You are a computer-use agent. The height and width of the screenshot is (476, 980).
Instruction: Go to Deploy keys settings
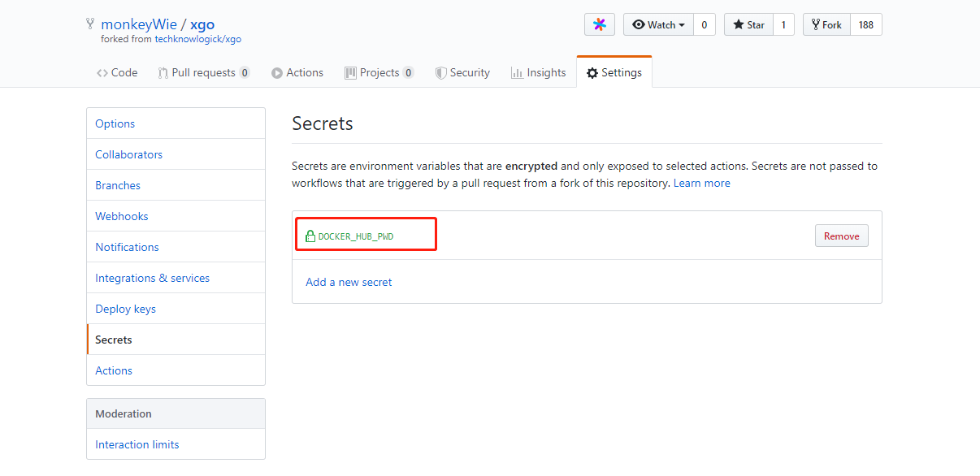(125, 309)
